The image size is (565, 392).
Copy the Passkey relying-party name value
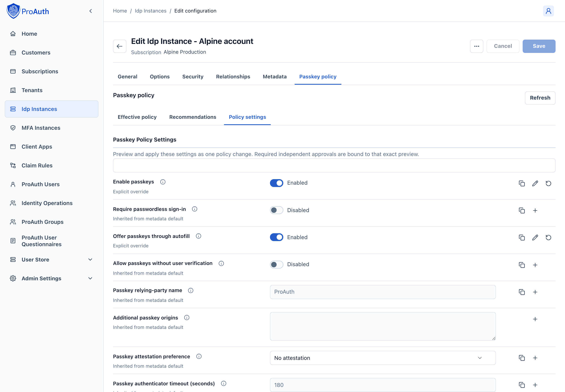click(522, 292)
